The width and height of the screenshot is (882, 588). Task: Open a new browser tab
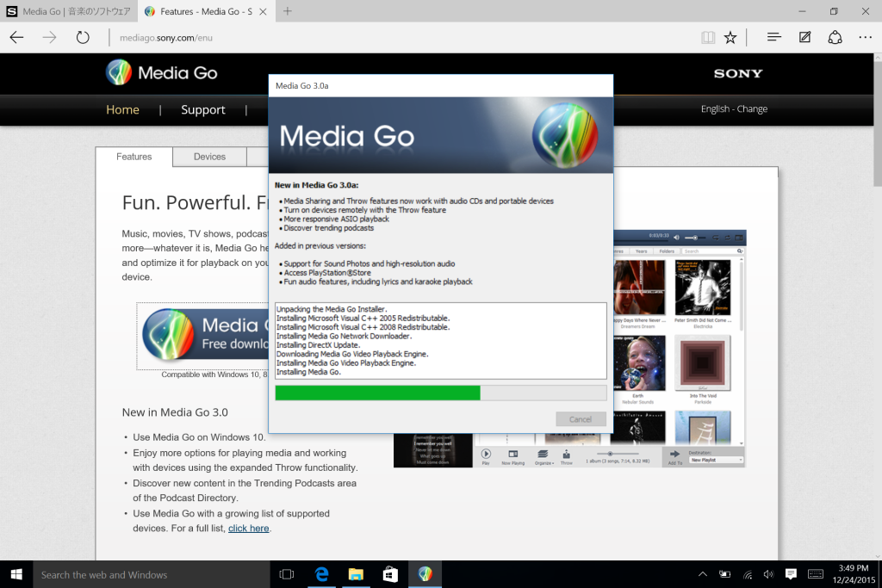tap(288, 11)
